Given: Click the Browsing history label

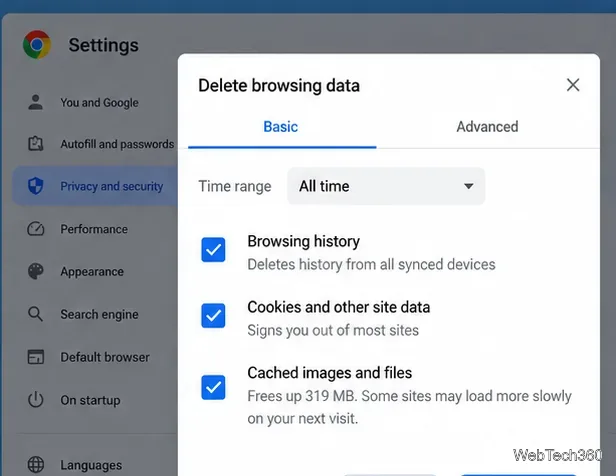Looking at the screenshot, I should coord(304,242).
